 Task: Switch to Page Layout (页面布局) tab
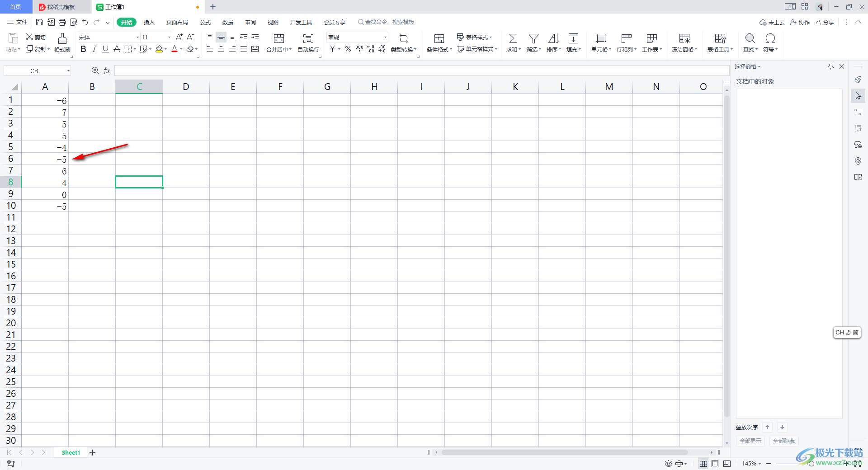pos(177,22)
